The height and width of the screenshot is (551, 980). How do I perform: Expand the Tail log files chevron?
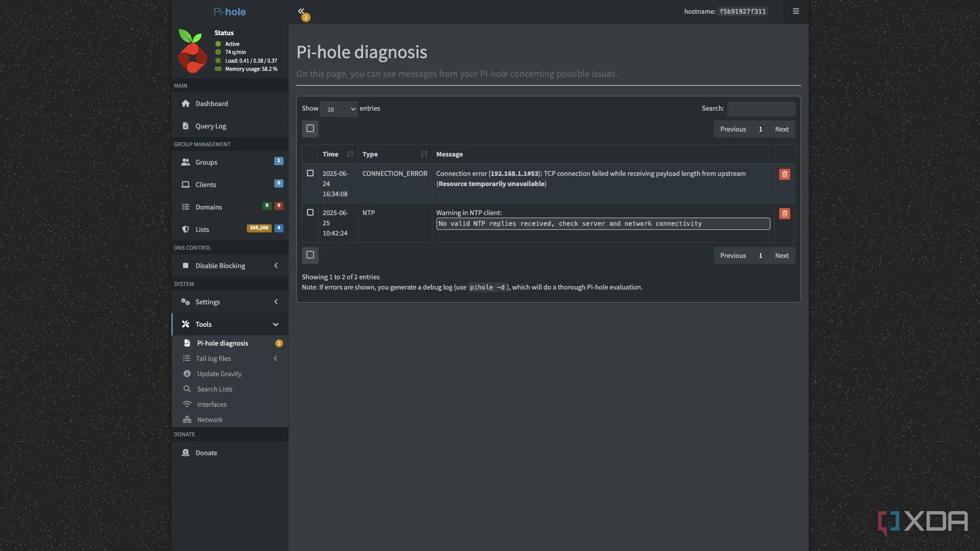click(x=276, y=358)
